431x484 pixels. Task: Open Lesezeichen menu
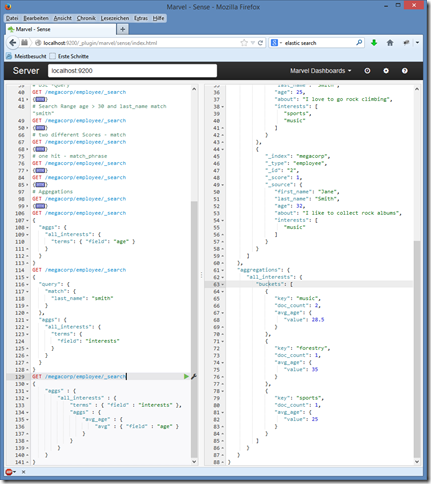[115, 18]
